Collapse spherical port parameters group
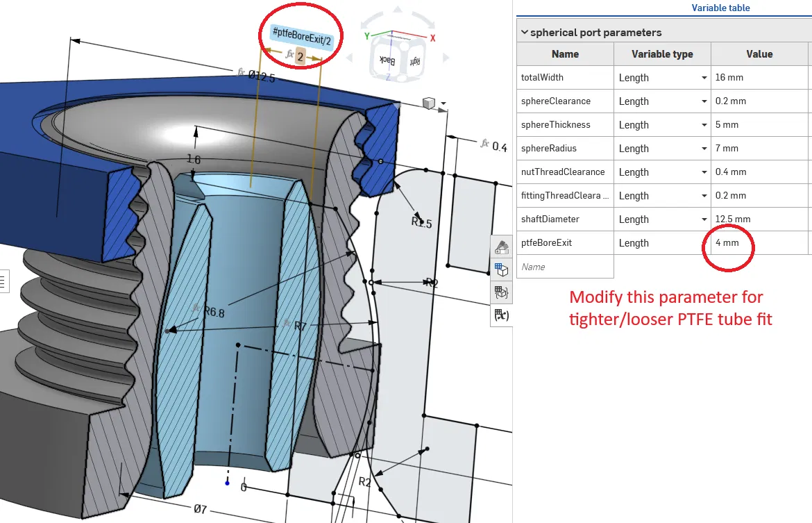812x523 pixels. (x=525, y=32)
